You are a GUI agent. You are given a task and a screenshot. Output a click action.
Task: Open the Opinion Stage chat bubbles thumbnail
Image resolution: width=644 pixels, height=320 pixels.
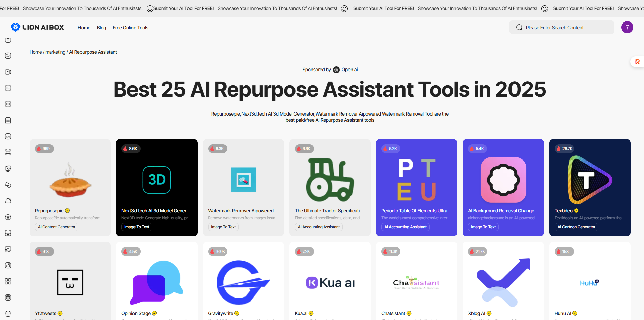click(157, 283)
